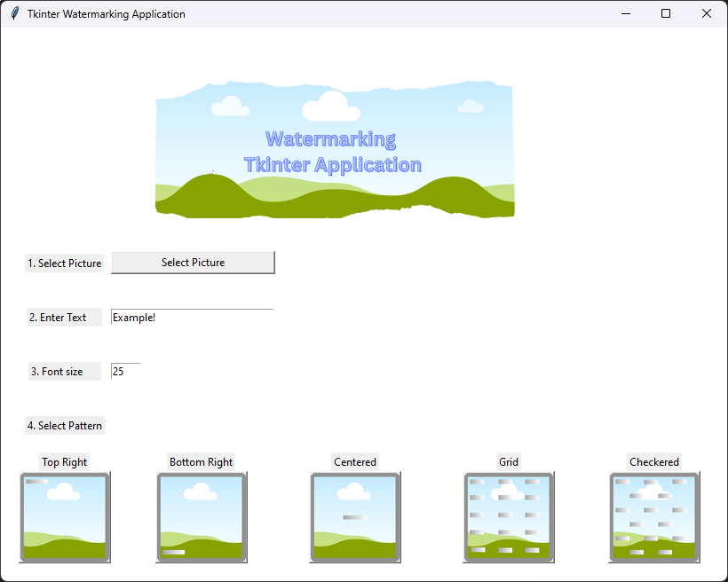Click the '1. Select Picture' step label
This screenshot has height=582, width=728.
(64, 263)
